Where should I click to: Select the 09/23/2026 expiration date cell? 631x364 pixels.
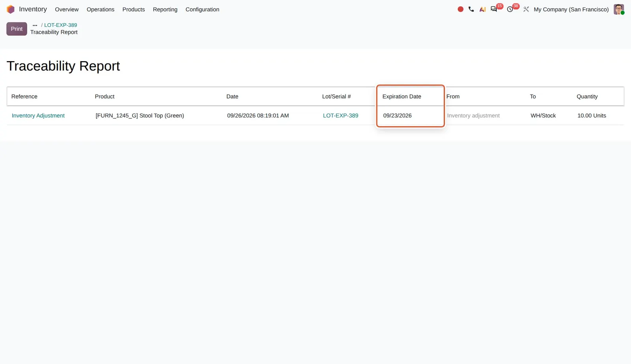click(x=398, y=116)
